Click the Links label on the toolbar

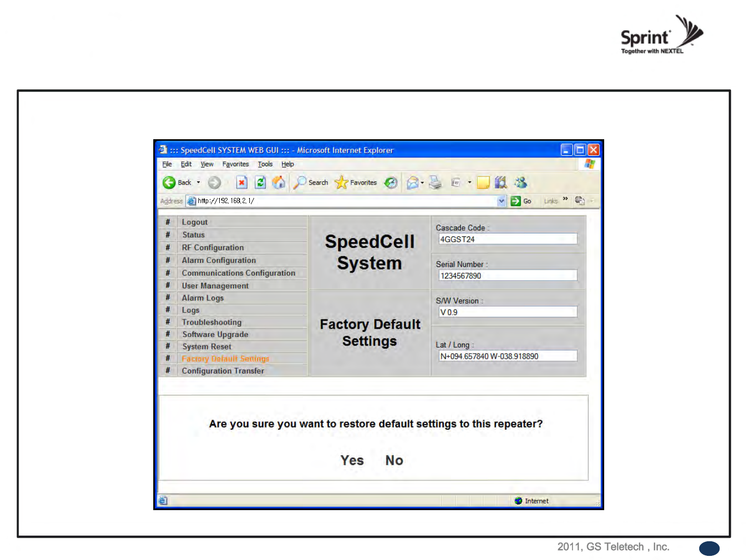tap(551, 201)
